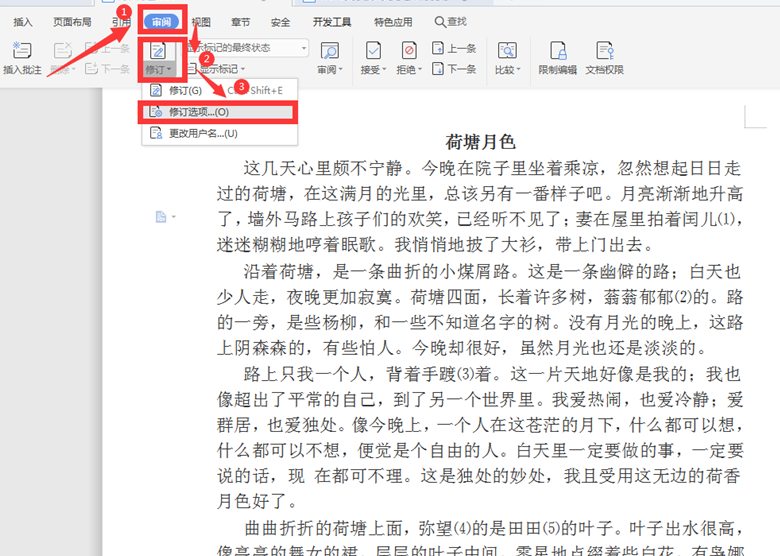The image size is (780, 556).
Task: Expand the 审阅 pane dropdown arrow
Action: tap(341, 70)
